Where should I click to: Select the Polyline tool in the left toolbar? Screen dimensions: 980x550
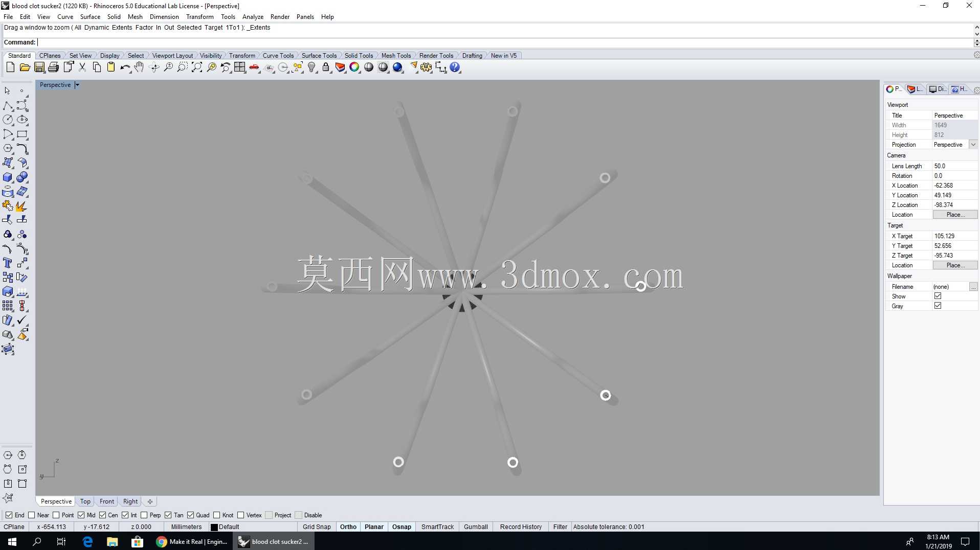tap(8, 106)
